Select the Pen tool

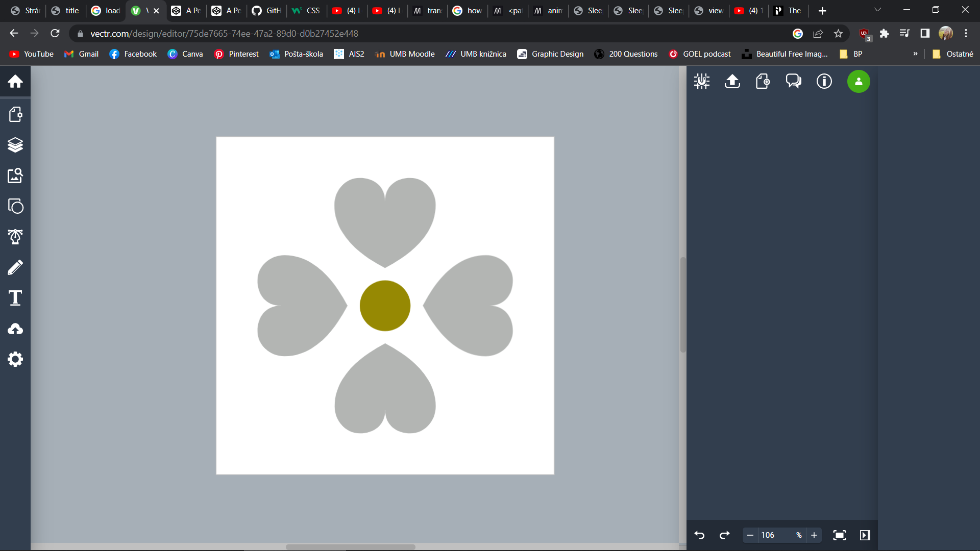15,237
